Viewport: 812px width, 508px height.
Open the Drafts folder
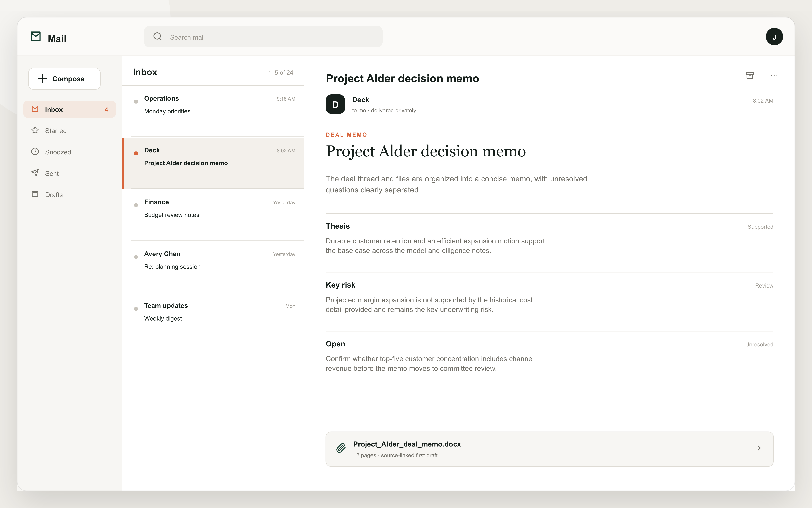[x=69, y=194]
